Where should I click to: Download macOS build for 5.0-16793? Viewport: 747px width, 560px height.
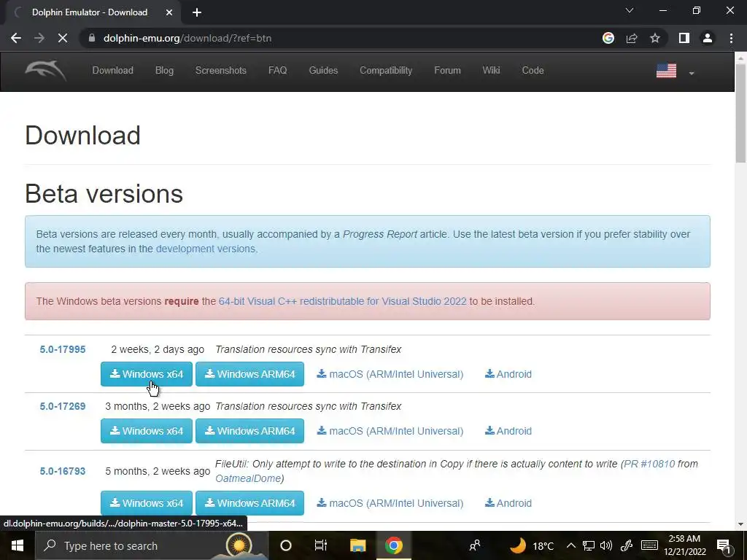[x=390, y=503]
